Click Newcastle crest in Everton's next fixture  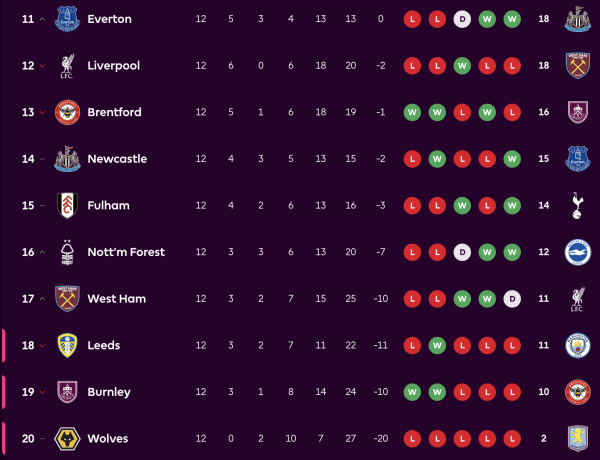point(577,19)
